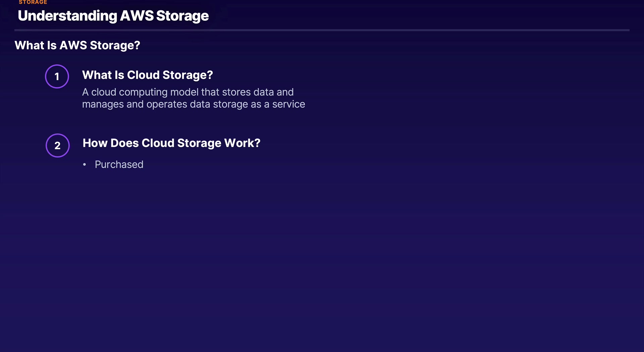Viewport: 644px width, 352px height.
Task: Open the How Does Cloud Storage Work? heading
Action: [x=171, y=143]
